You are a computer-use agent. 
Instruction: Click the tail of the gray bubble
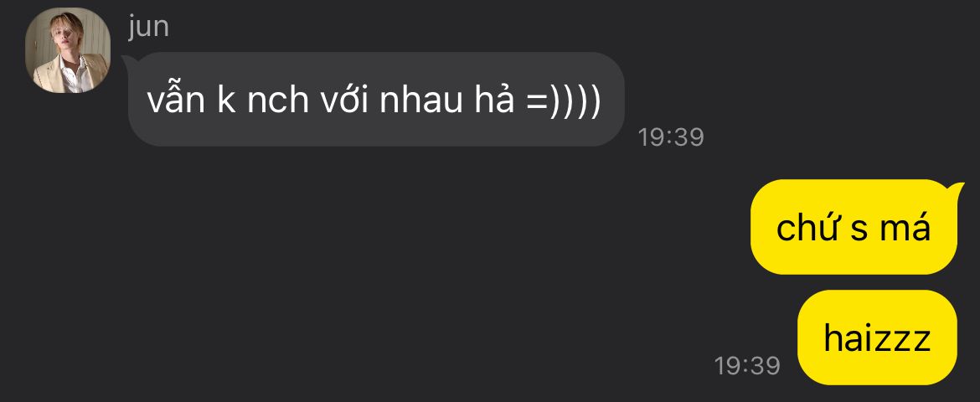pos(126,60)
